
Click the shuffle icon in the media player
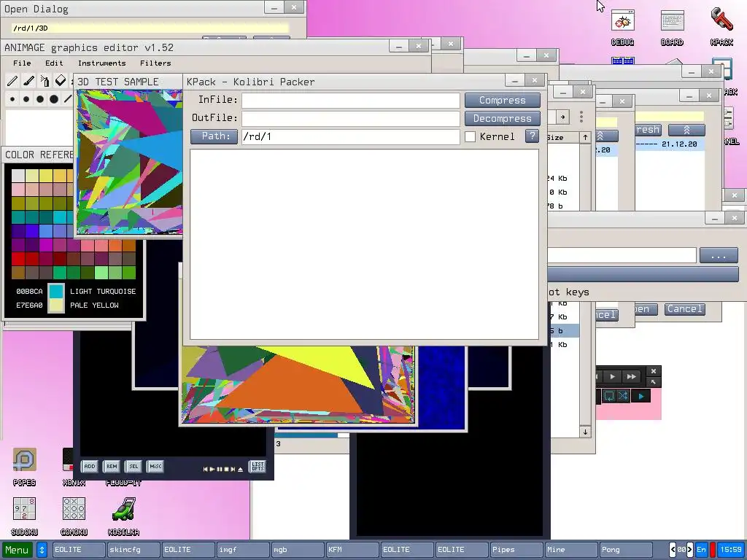coord(623,396)
